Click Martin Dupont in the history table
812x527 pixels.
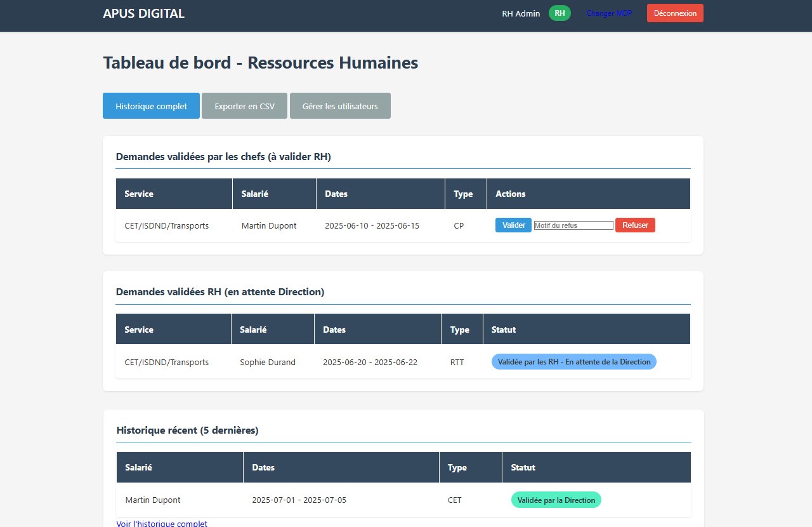[x=153, y=500]
